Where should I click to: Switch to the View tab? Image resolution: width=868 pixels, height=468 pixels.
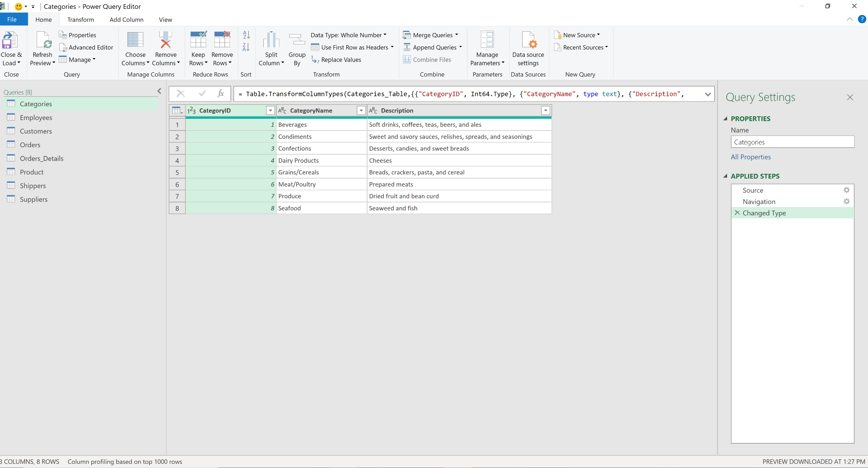tap(166, 20)
